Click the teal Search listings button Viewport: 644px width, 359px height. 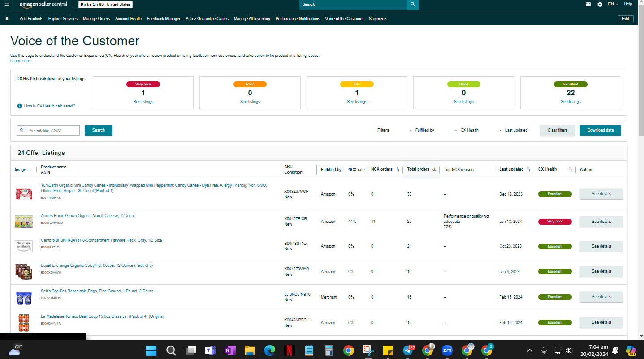point(99,130)
